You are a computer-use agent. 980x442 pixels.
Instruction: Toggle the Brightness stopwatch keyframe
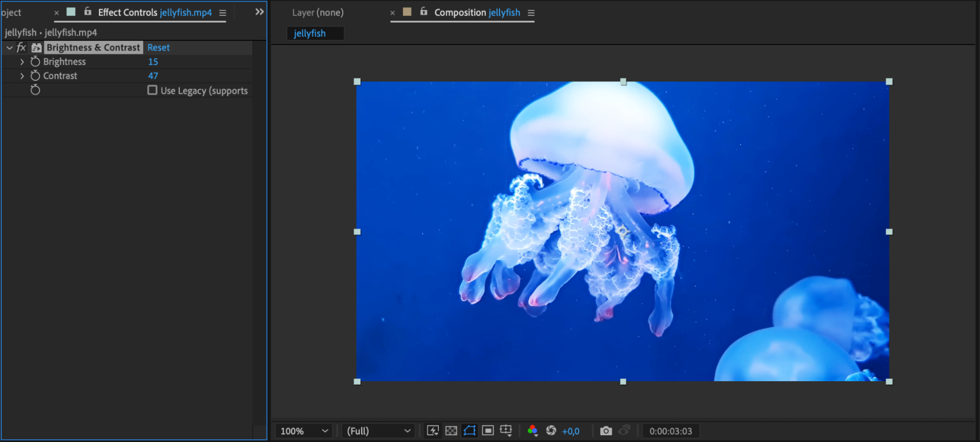click(x=35, y=62)
